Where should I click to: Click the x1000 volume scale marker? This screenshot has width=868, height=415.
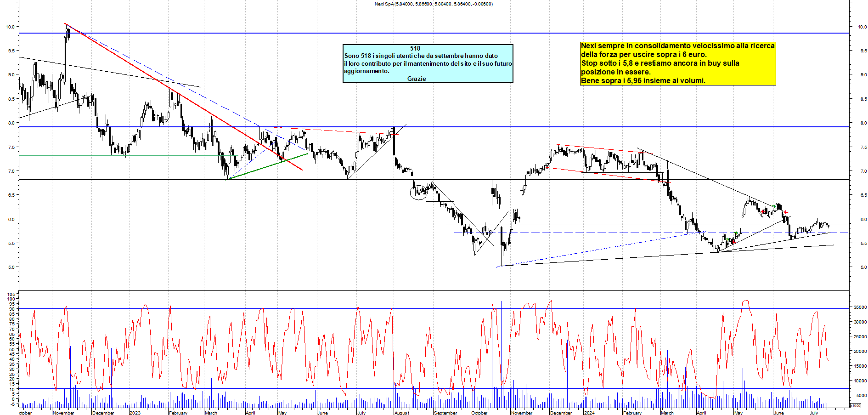point(856,405)
